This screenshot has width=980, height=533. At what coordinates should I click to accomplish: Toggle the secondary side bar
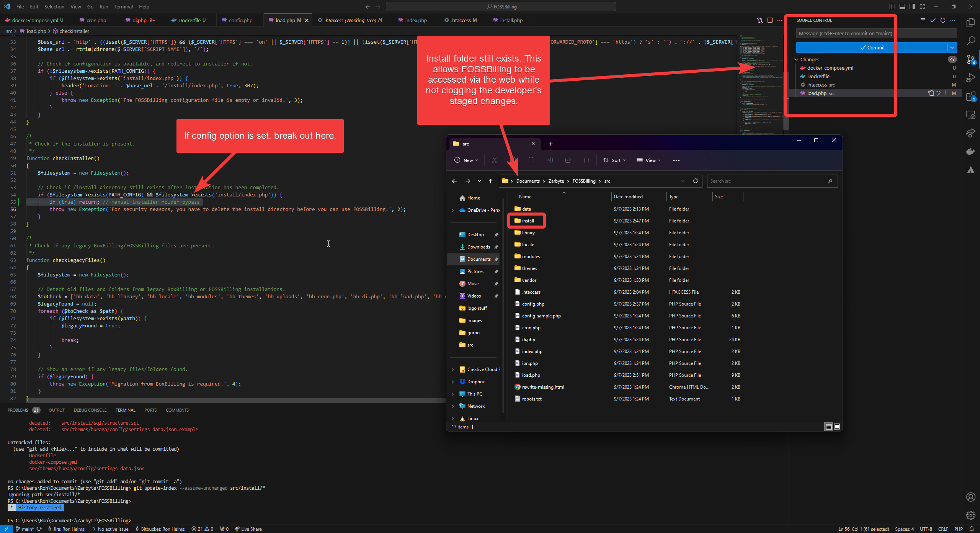coord(912,7)
